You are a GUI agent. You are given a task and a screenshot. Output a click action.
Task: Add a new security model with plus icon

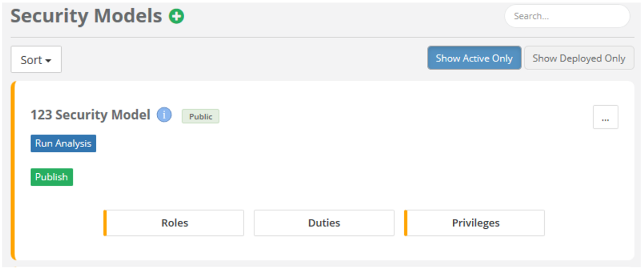pos(176,17)
